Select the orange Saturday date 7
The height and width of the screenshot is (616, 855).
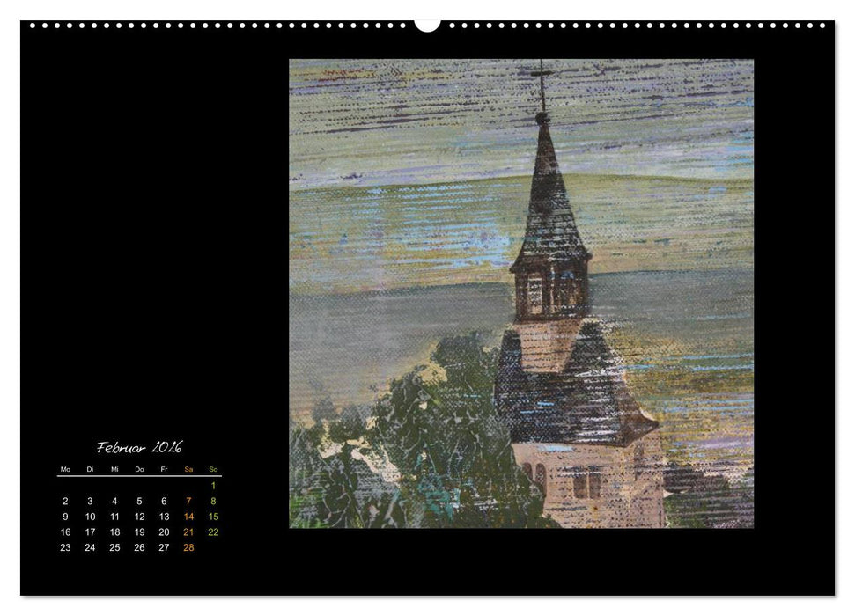(x=187, y=500)
